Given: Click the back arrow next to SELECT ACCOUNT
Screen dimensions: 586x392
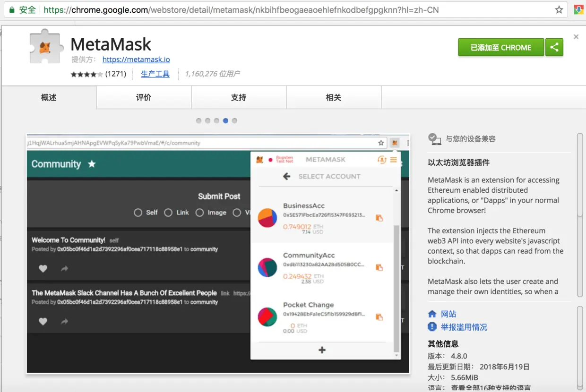Looking at the screenshot, I should point(286,176).
